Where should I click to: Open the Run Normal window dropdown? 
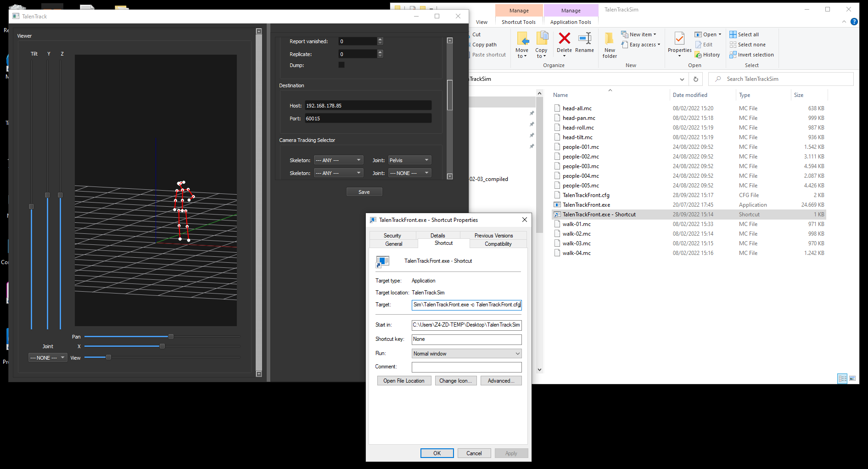point(466,354)
